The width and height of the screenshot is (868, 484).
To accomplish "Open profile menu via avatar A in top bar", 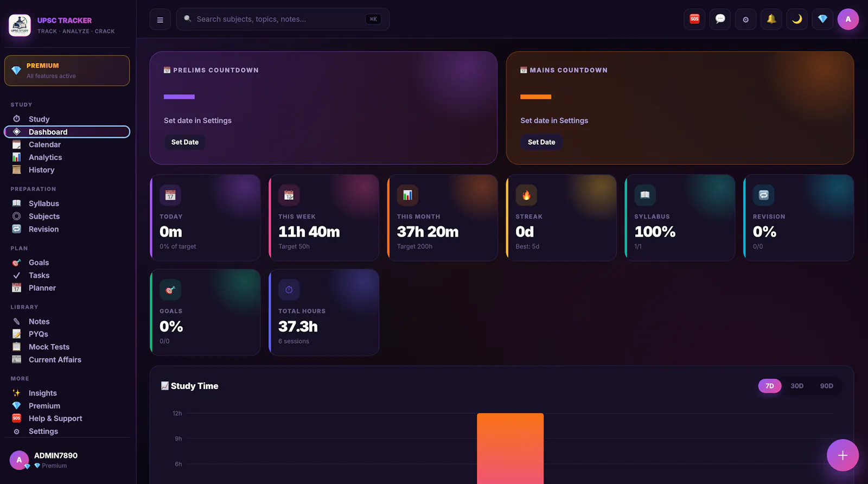I will click(848, 19).
